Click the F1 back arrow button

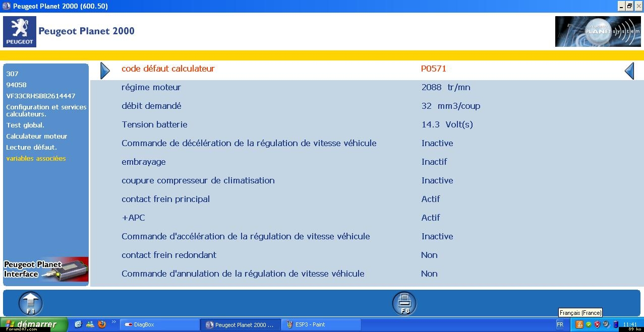tap(31, 303)
